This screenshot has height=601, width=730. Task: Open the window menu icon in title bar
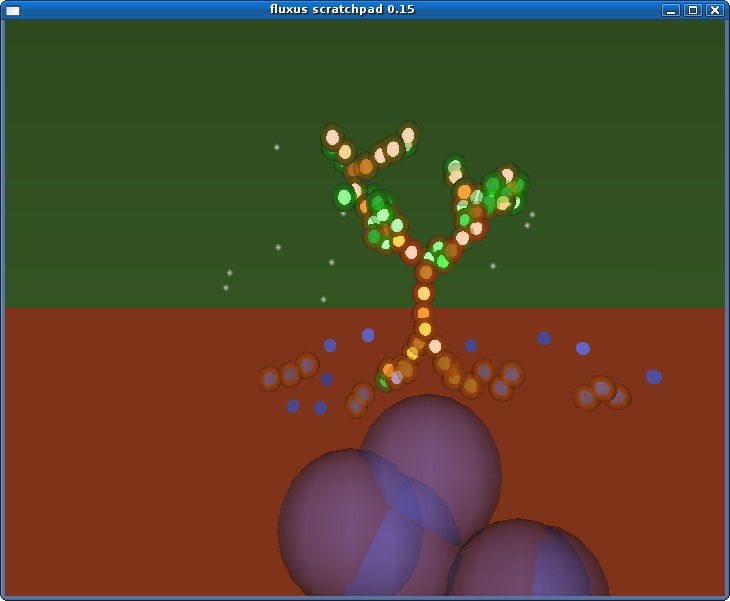(13, 10)
